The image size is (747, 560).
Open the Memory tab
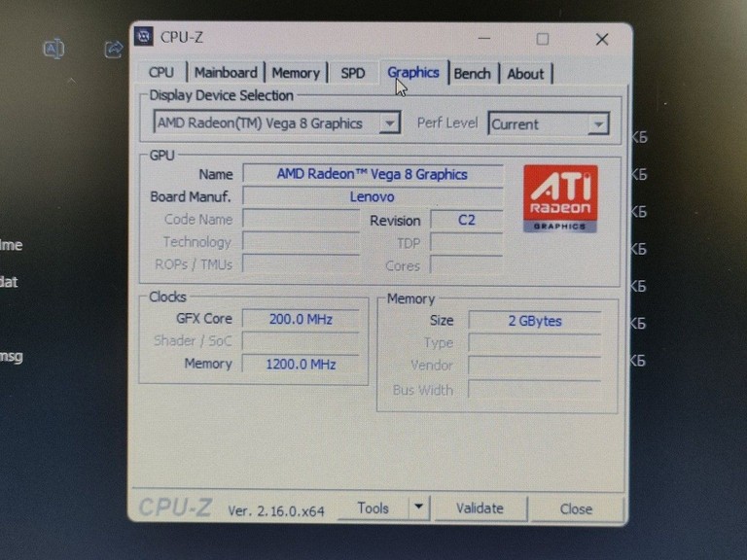[296, 73]
